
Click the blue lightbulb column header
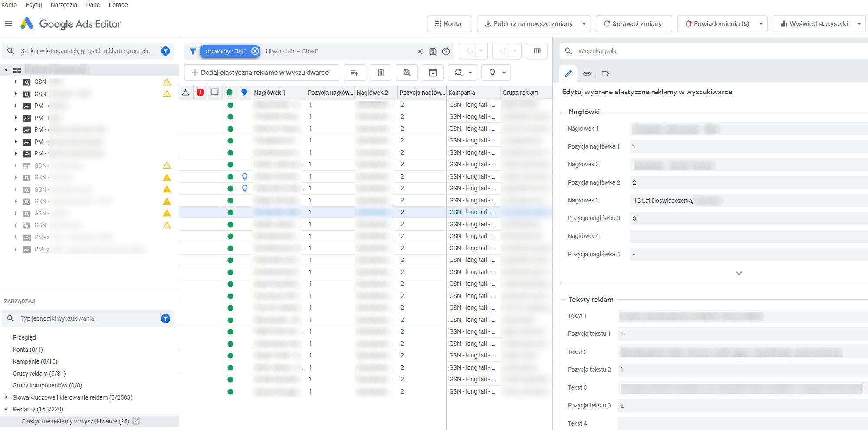244,92
